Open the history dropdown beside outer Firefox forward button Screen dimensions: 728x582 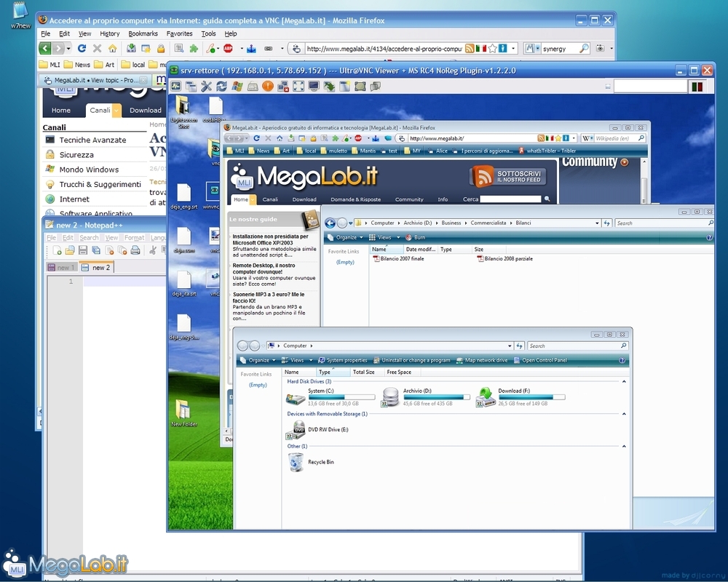(68, 48)
